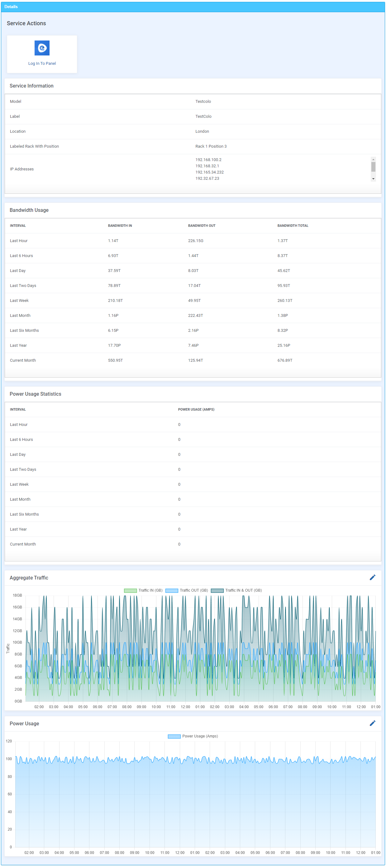This screenshot has height=868, width=386.
Task: Click the Rack 1 Position 3 value
Action: click(x=211, y=146)
